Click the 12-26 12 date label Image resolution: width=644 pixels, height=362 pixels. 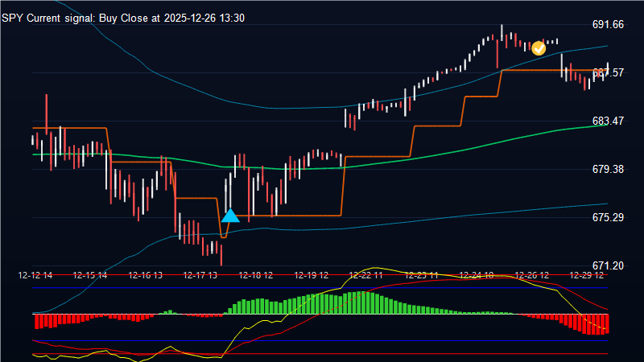click(x=532, y=275)
